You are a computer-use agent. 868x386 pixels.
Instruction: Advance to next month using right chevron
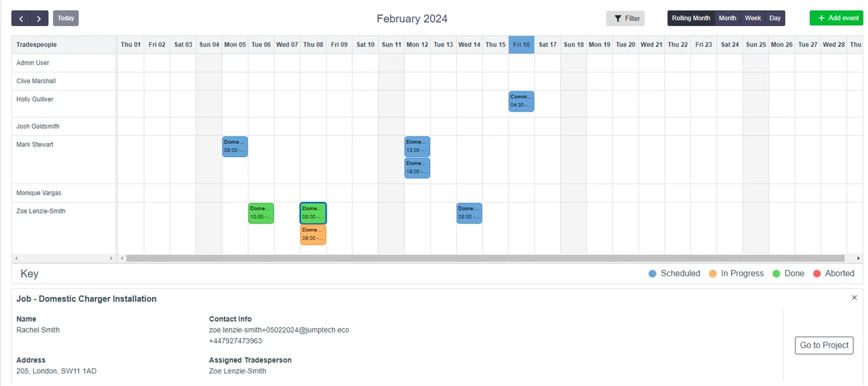tap(39, 18)
